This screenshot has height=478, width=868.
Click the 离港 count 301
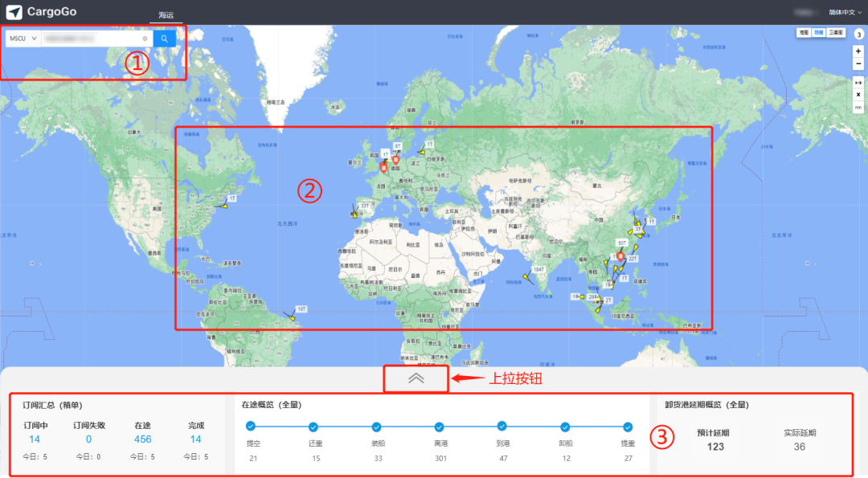(440, 458)
